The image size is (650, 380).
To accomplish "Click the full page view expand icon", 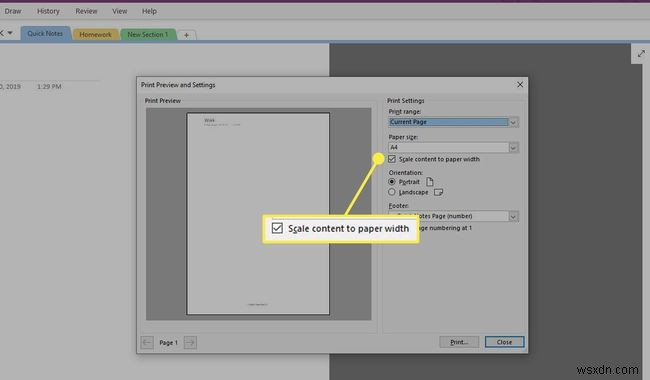I will 641,53.
